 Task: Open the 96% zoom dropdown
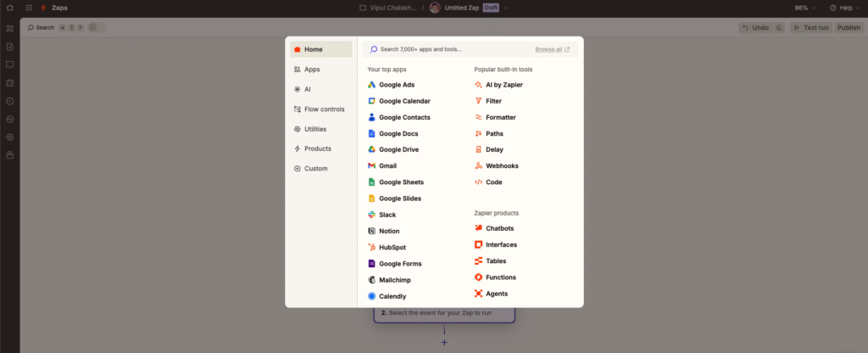click(x=805, y=8)
